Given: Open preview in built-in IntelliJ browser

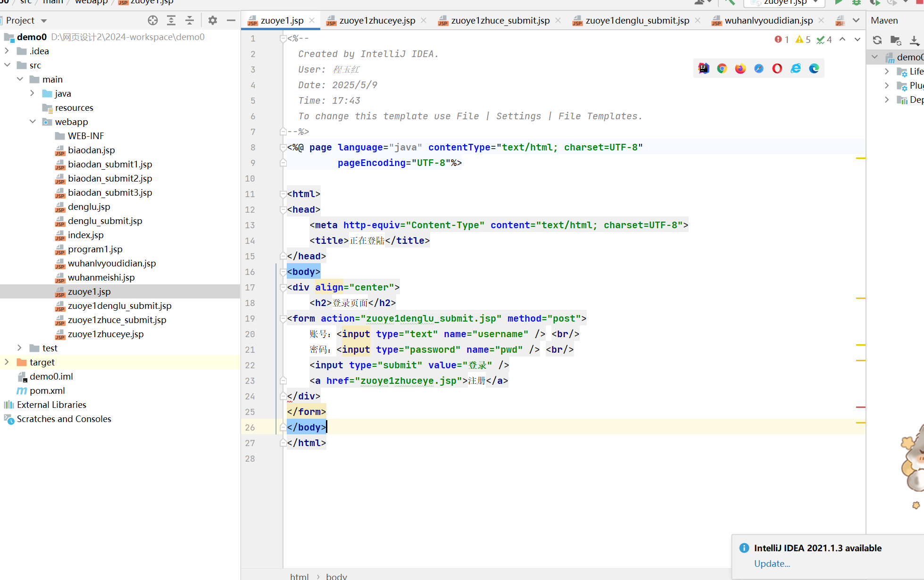Looking at the screenshot, I should point(704,68).
